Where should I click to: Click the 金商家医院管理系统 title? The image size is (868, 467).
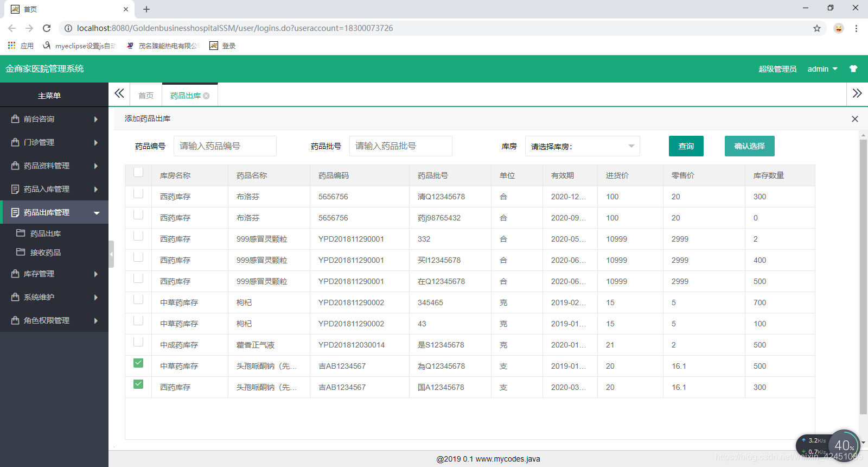(x=44, y=69)
